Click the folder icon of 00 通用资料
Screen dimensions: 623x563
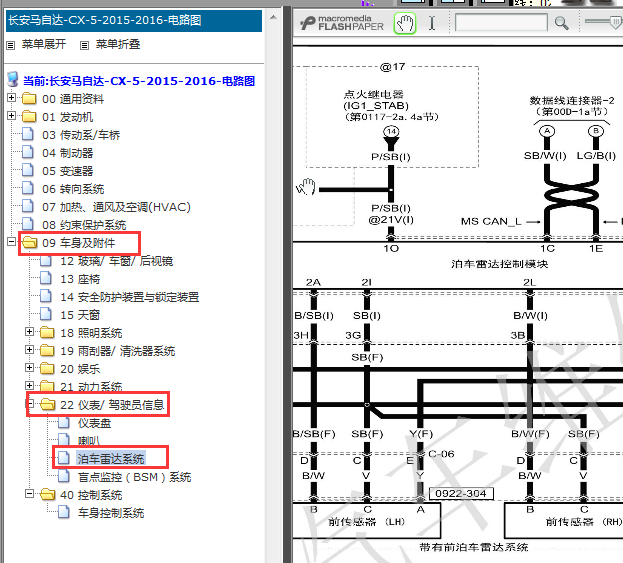click(29, 98)
